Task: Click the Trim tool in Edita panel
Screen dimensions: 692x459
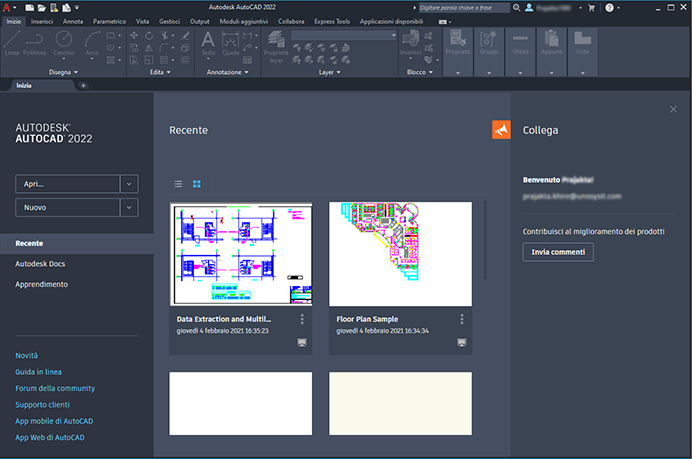Action: [165, 35]
